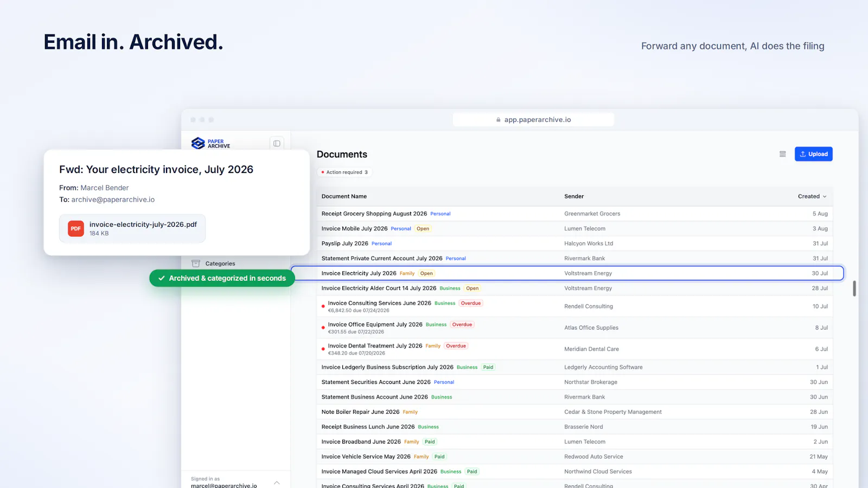
Task: Open Invoice Managed Cloud Services April 2026
Action: pyautogui.click(x=379, y=472)
